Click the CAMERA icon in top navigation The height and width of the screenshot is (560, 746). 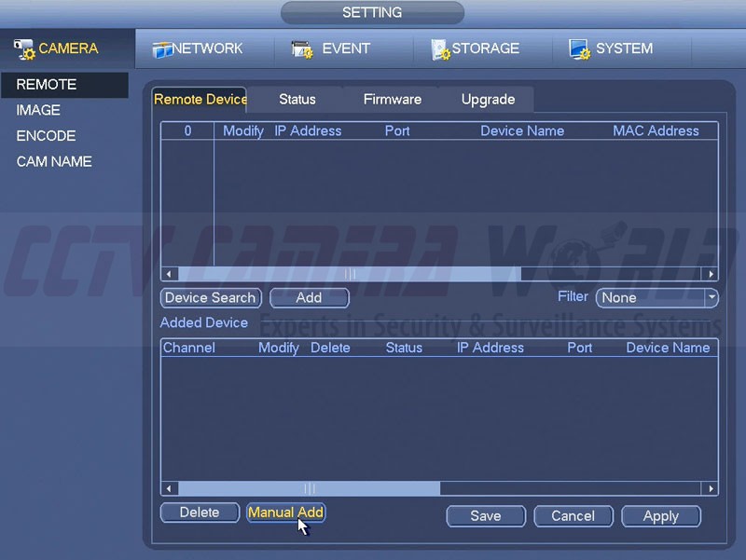coord(25,48)
